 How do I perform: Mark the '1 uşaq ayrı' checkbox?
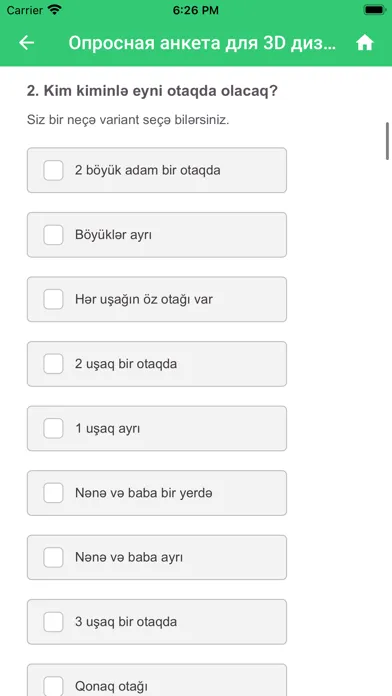pyautogui.click(x=53, y=428)
